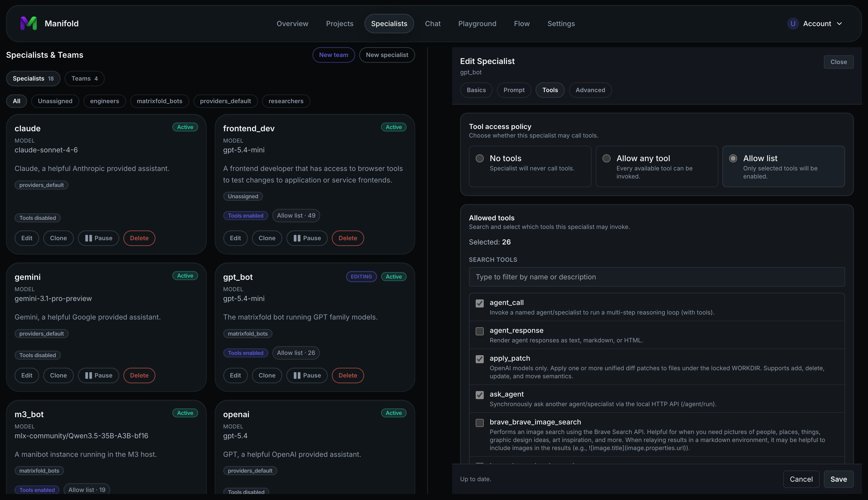Edit the gpt_bot specialist

(235, 375)
